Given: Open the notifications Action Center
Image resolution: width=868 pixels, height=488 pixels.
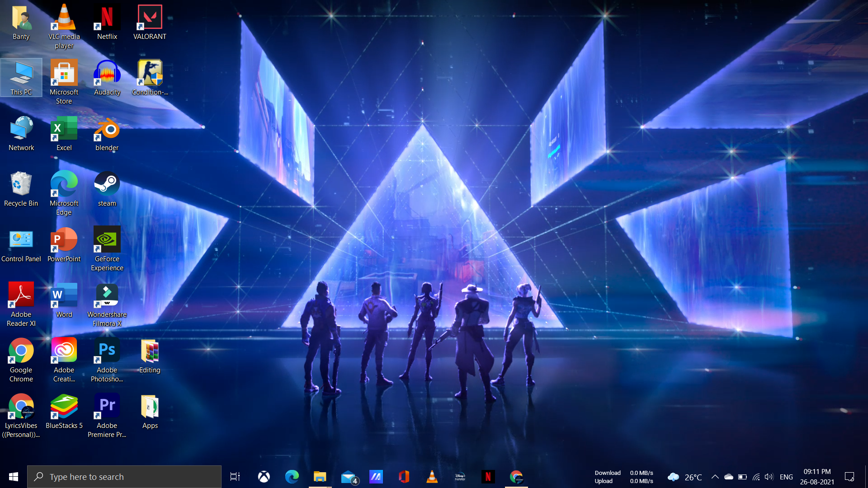Looking at the screenshot, I should (849, 477).
